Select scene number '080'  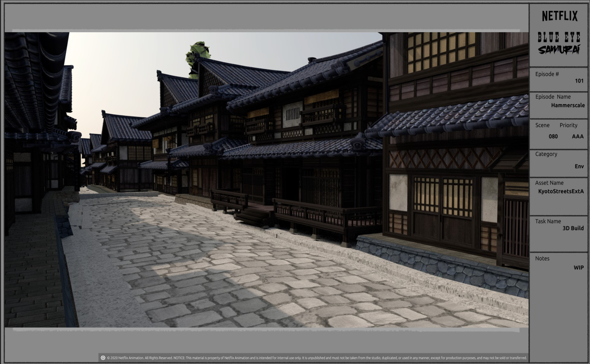pyautogui.click(x=553, y=136)
